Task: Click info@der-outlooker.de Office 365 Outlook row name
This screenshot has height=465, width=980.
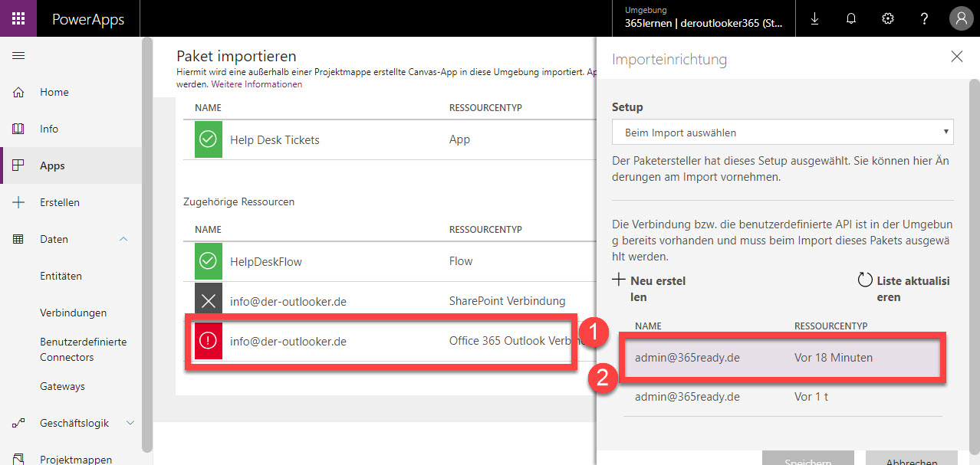Action: coord(288,342)
